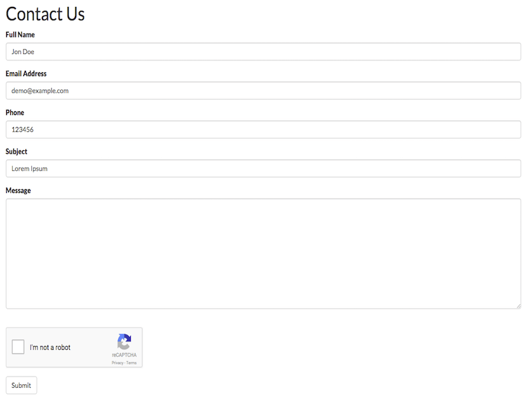Screen dimensions: 532x400
Task: Click into the Email Address field
Action: pos(263,91)
